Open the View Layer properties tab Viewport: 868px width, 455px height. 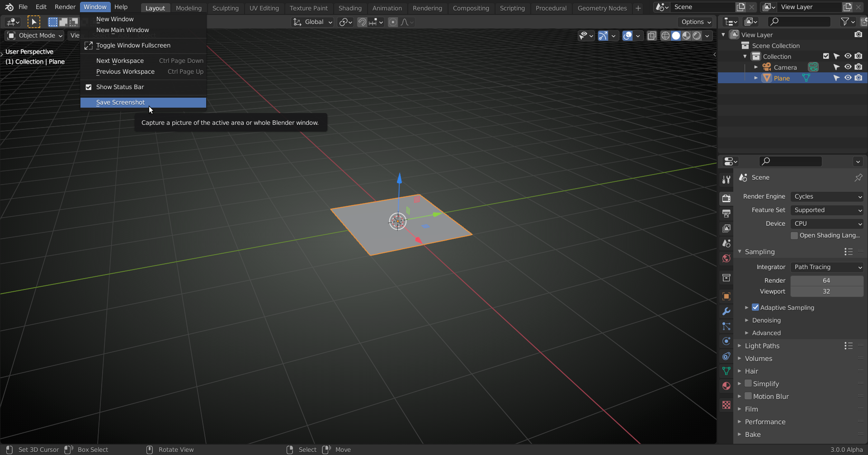coord(726,228)
